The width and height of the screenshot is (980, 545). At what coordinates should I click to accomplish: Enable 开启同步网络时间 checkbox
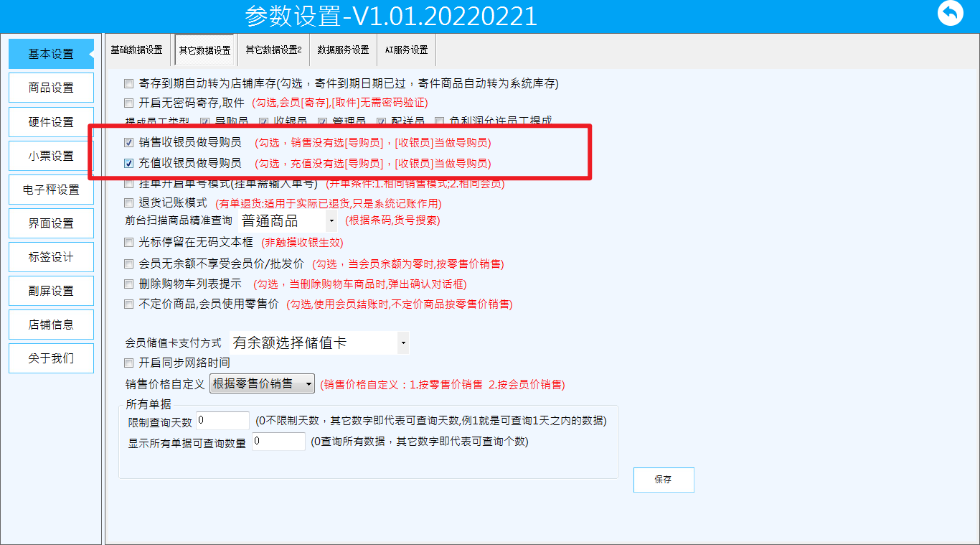[x=129, y=363]
